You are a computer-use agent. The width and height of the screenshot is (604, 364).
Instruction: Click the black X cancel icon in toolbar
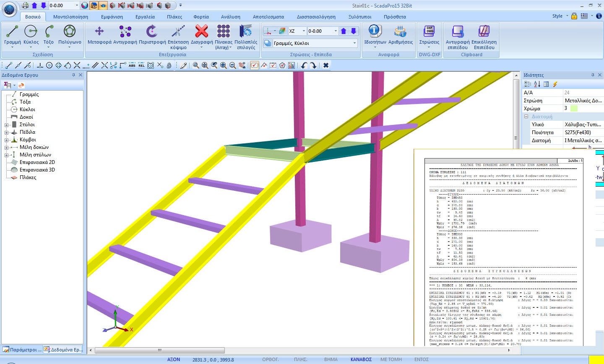(x=326, y=65)
